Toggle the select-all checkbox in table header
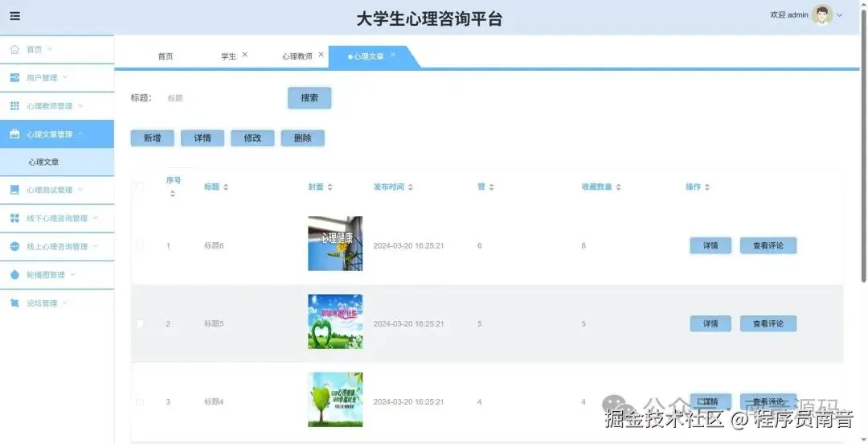The image size is (868, 444). [140, 187]
